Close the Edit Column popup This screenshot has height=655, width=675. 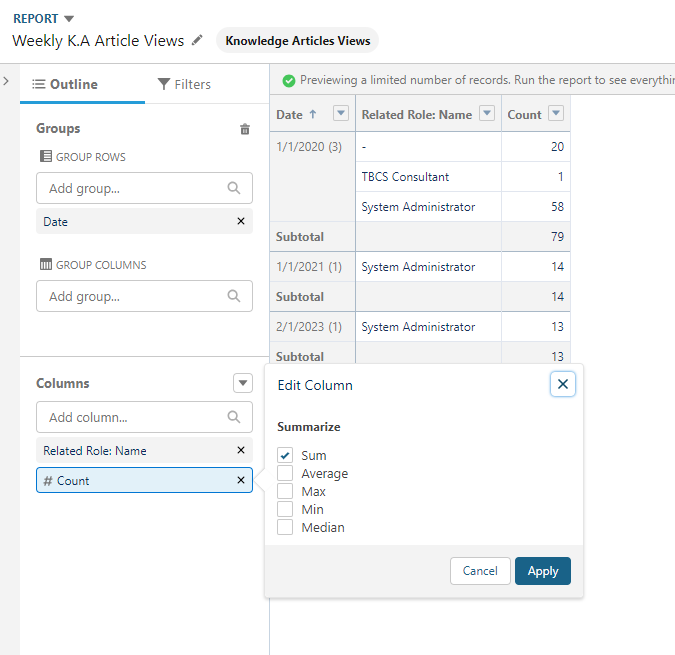pyautogui.click(x=563, y=384)
